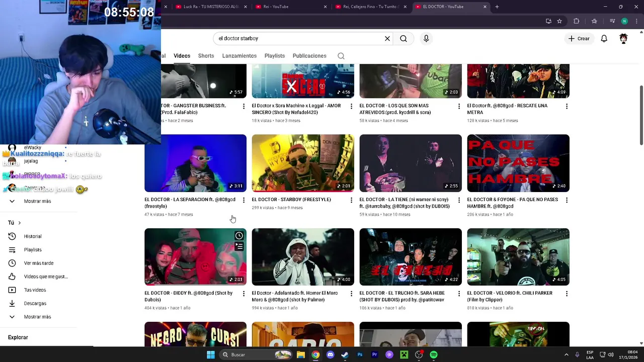Switch to Luck Ra browser tab
This screenshot has width=644, height=362.
[210, 7]
